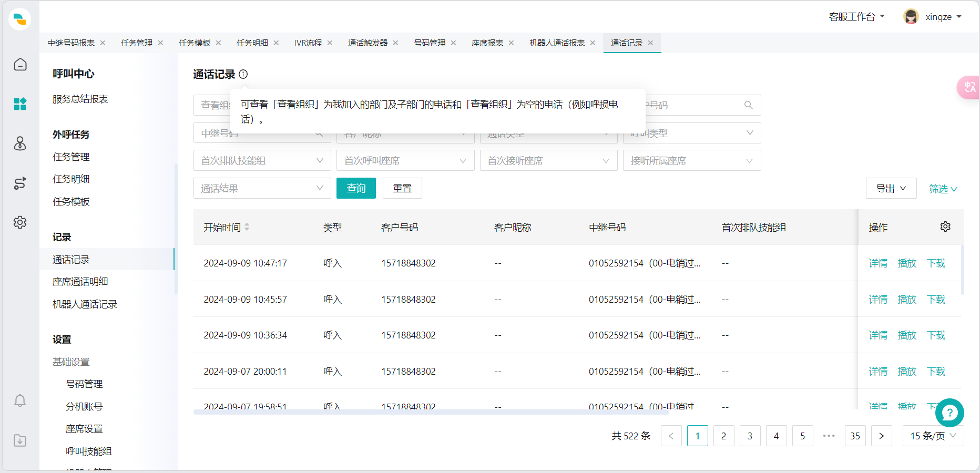Click the 重置 reset button
Screen dimensions: 980x473
click(402, 188)
